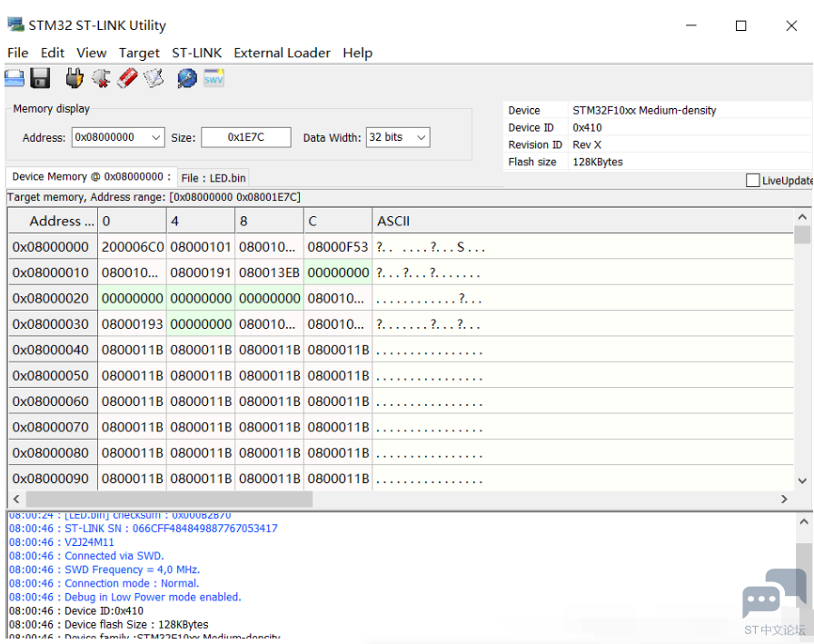Select address row 0x08000020
Viewport: 814px width, 644px height.
51,299
